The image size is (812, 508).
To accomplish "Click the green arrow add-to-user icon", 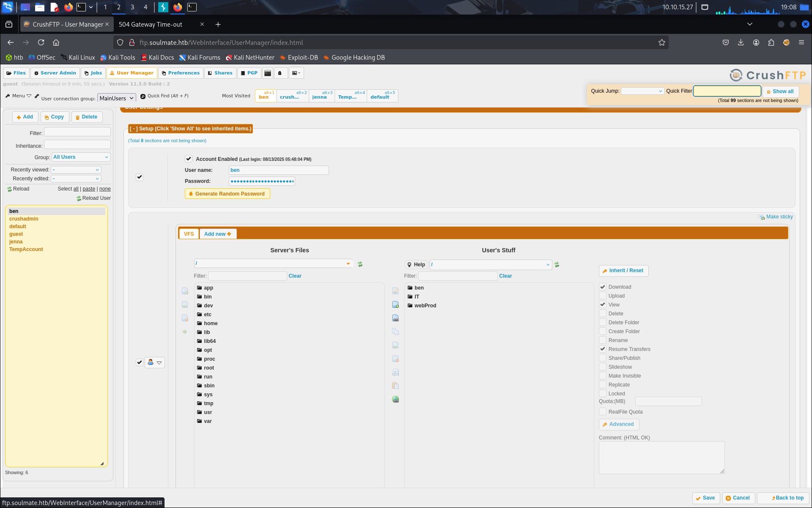I will pos(185,332).
